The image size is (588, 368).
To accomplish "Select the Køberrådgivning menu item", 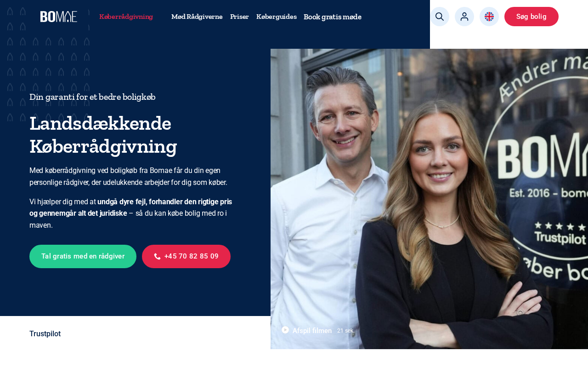I will point(126,17).
